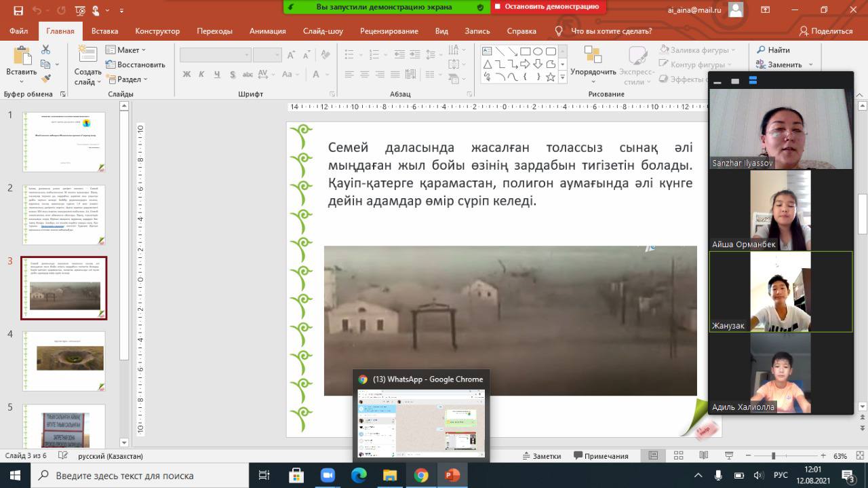Select the star shape in shapes gallery

(551, 77)
